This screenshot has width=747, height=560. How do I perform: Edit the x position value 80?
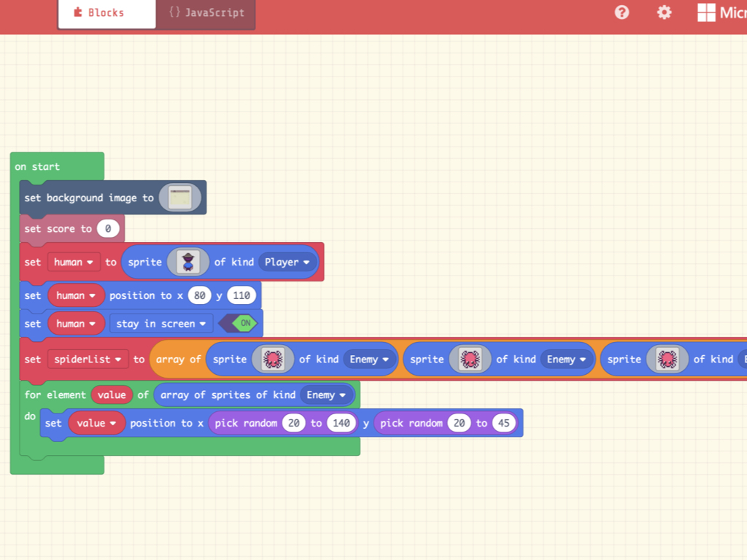coord(200,295)
